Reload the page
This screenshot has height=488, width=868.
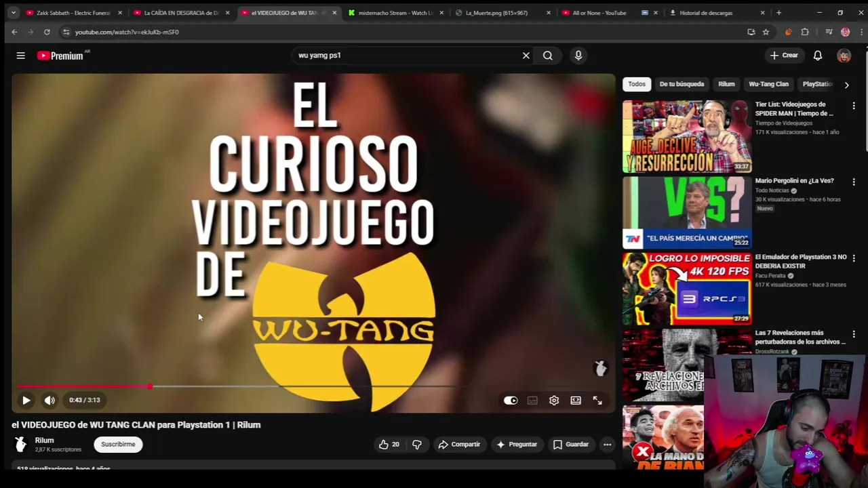pos(47,32)
